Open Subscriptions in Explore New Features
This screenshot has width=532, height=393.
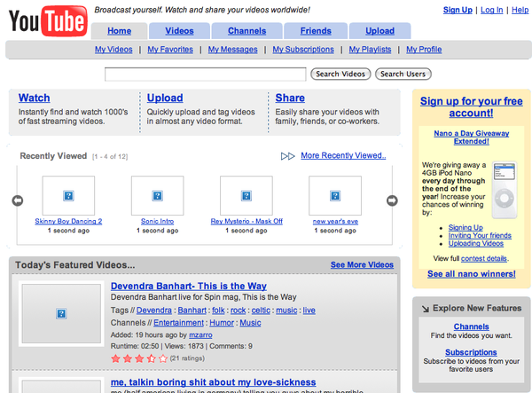coord(471,352)
